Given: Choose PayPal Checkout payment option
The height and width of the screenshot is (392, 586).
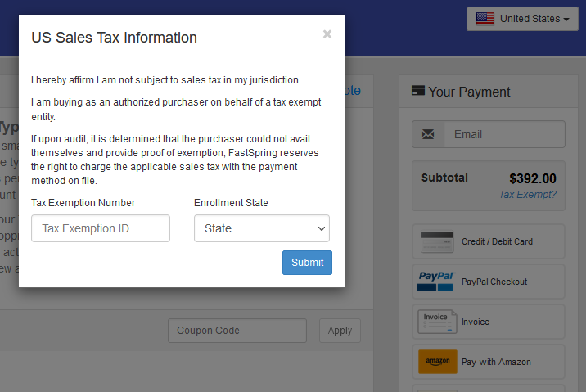Looking at the screenshot, I should 489,282.
